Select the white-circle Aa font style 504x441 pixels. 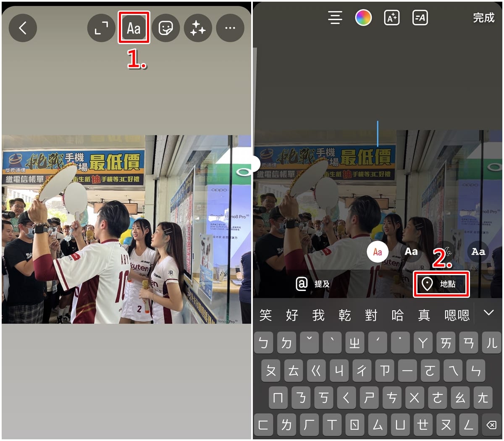tap(378, 252)
